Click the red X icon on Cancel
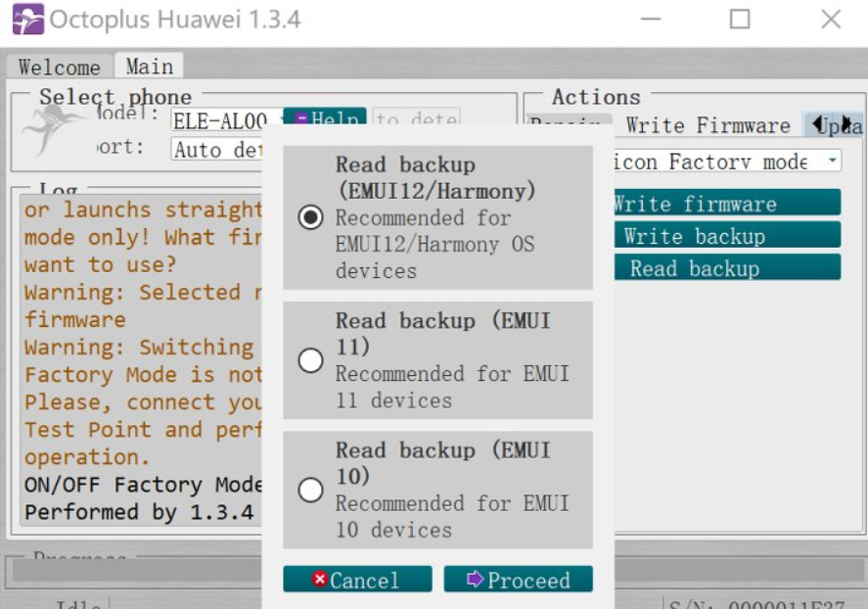This screenshot has height=609, width=868. pos(319,579)
